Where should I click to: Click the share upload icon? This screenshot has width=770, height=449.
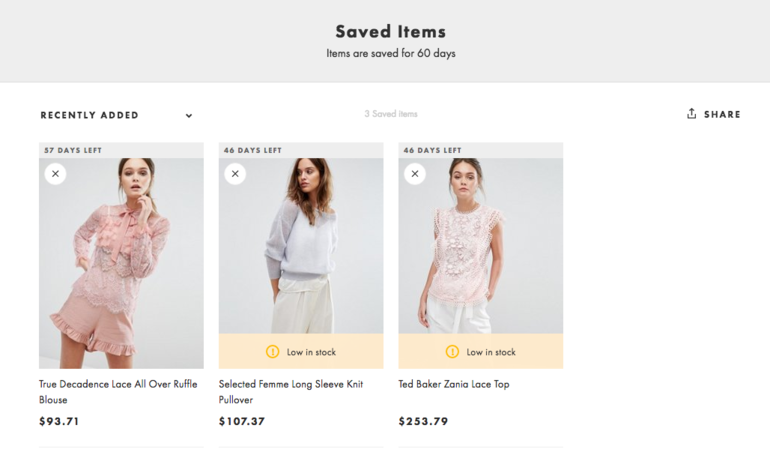point(691,114)
